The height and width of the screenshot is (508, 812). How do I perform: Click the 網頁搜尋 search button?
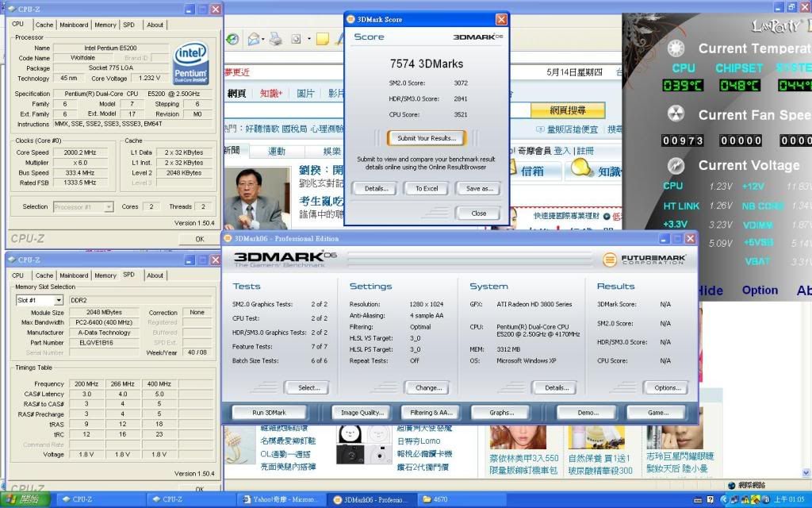point(568,110)
